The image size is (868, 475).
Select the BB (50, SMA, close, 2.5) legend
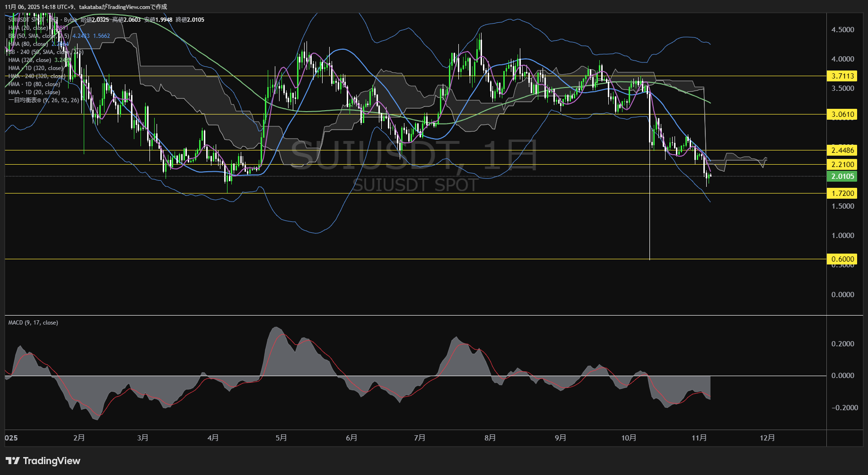tap(39, 36)
